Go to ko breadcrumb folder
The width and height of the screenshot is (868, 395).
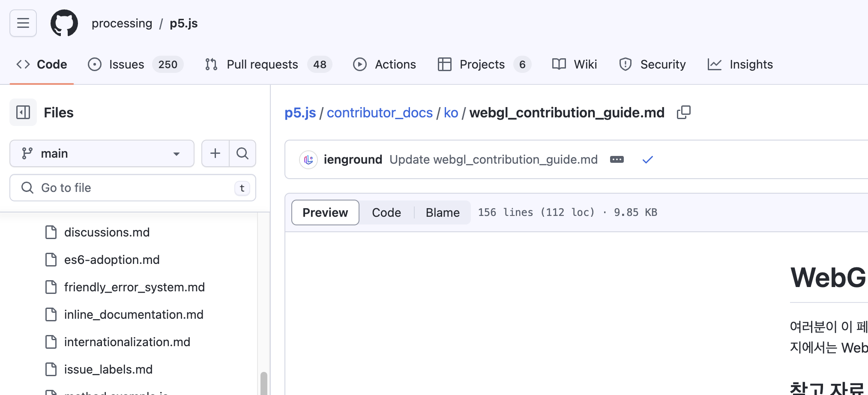451,113
